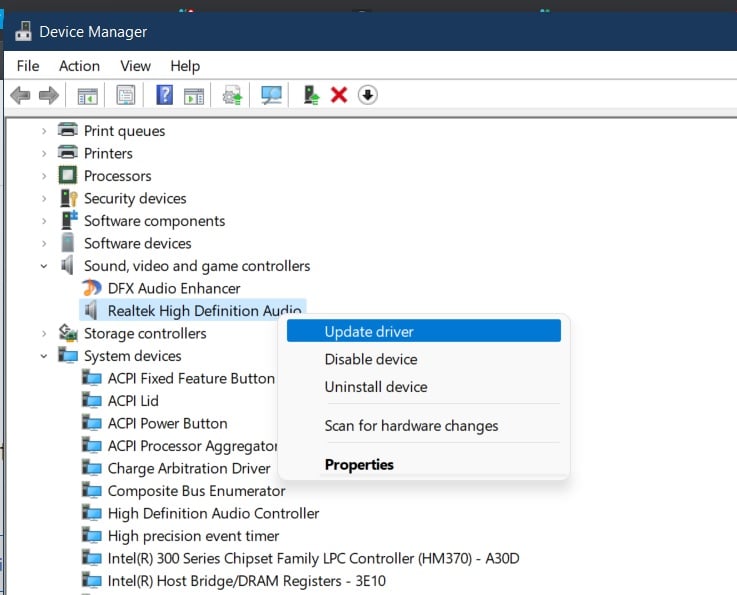Open the Properties sheet toolbar icon

(x=125, y=95)
